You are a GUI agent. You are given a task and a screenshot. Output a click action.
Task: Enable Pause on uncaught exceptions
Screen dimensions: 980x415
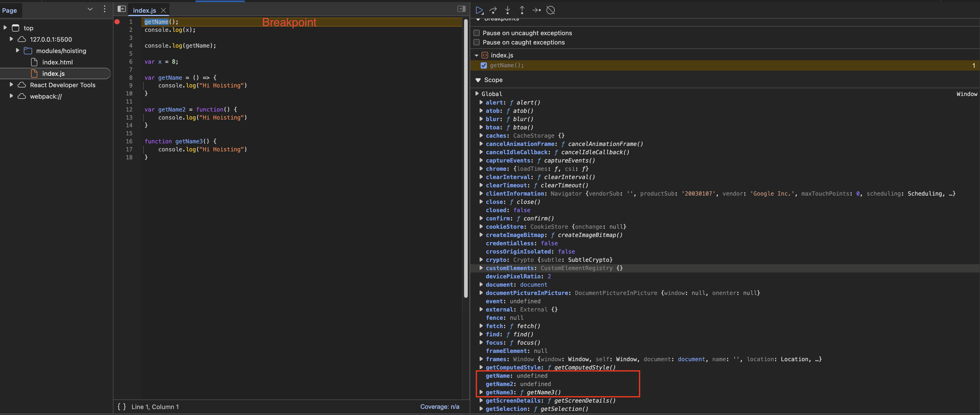(476, 33)
